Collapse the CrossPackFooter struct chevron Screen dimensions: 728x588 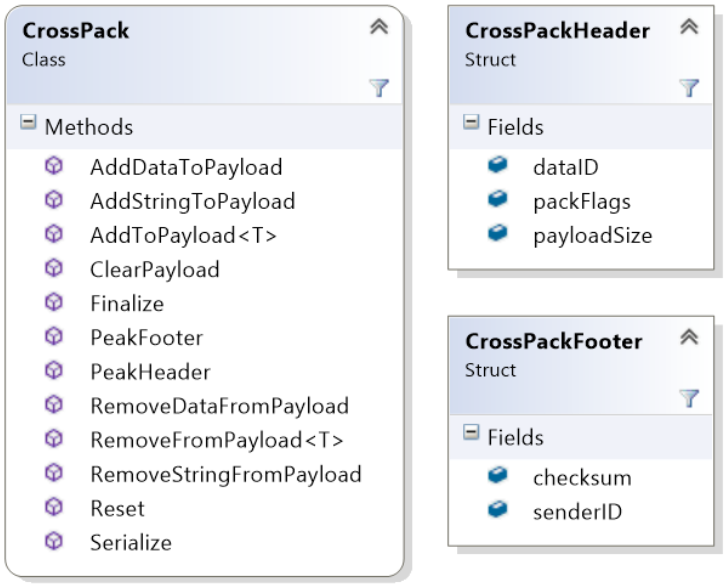click(689, 337)
